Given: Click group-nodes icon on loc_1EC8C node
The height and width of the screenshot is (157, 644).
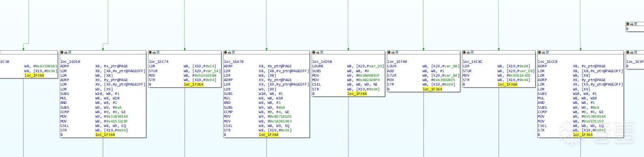Looking at the screenshot, I should pos(472,52).
